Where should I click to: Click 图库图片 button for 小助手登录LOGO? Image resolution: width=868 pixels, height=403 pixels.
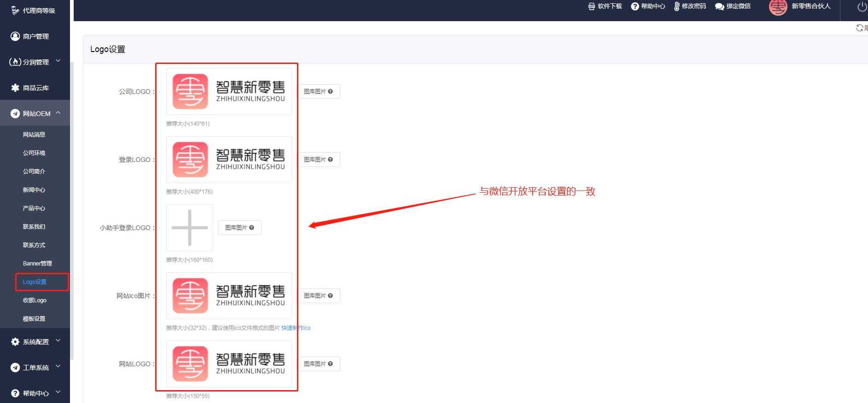point(239,228)
